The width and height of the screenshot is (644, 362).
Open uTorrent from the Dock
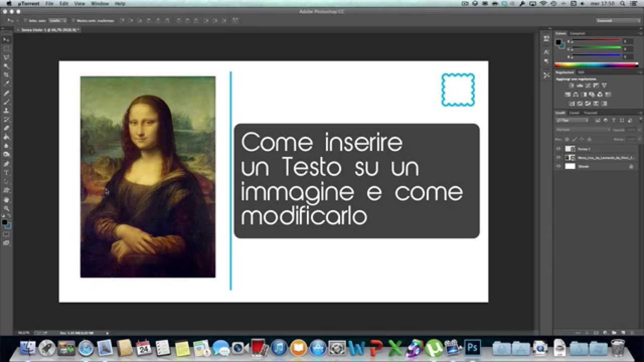(434, 347)
